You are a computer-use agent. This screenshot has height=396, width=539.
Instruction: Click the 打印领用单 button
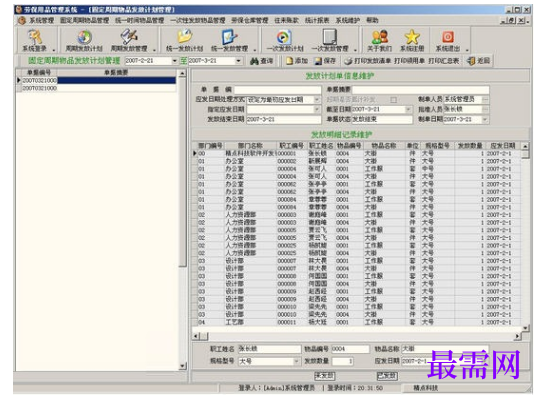tap(409, 61)
